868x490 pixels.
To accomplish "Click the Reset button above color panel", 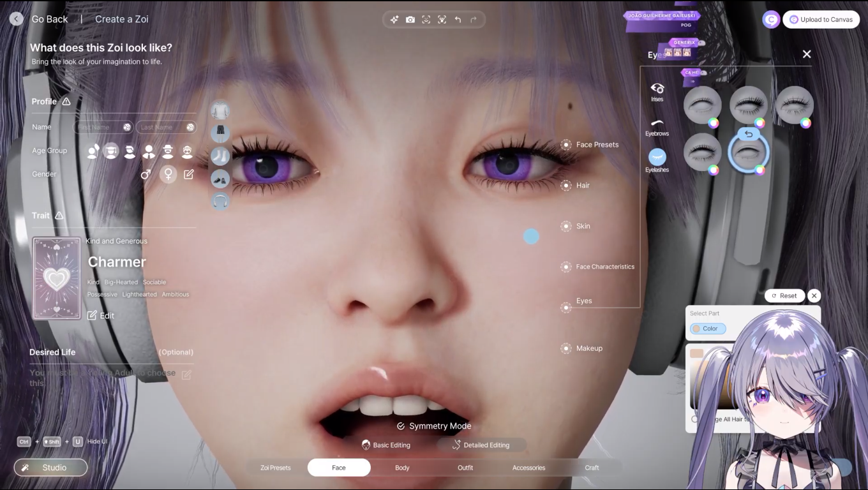I will click(784, 295).
